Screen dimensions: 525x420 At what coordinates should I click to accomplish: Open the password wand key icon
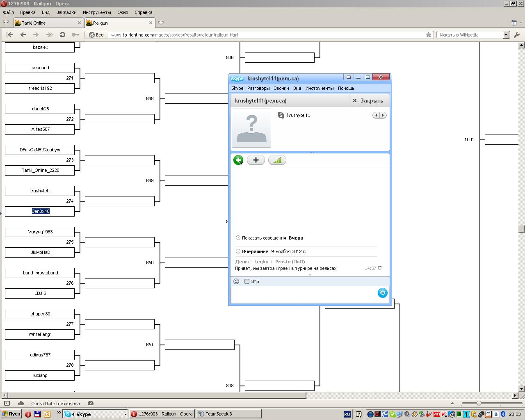[75, 35]
